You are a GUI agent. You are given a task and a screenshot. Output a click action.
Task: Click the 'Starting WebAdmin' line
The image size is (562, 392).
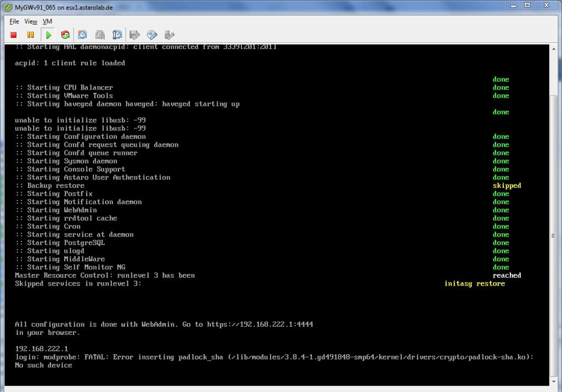tap(56, 210)
